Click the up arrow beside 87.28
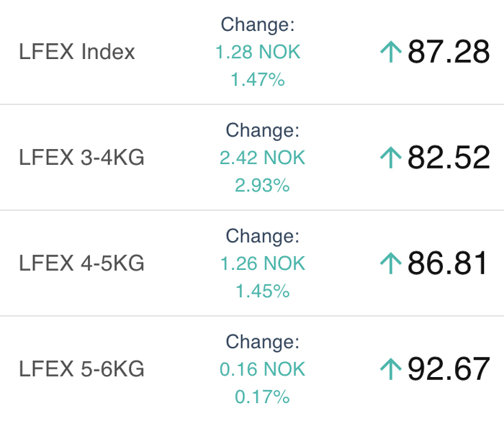The height and width of the screenshot is (421, 504). (390, 52)
